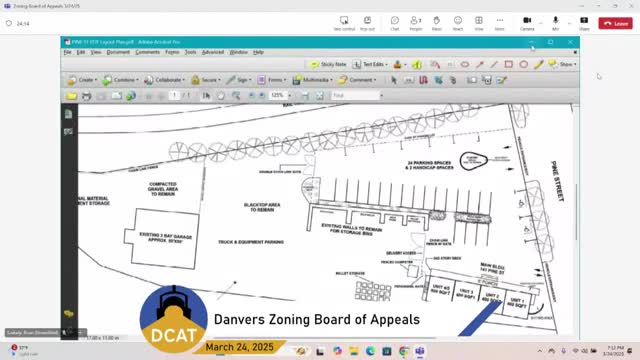
Task: Choose the Select text tool
Action: click(206, 96)
